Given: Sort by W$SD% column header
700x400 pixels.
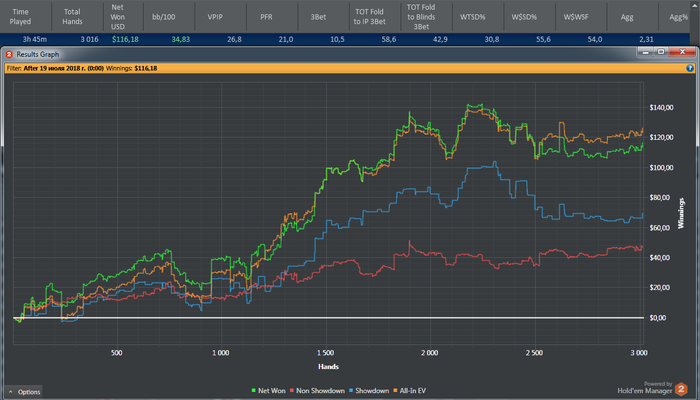Looking at the screenshot, I should pyautogui.click(x=524, y=17).
